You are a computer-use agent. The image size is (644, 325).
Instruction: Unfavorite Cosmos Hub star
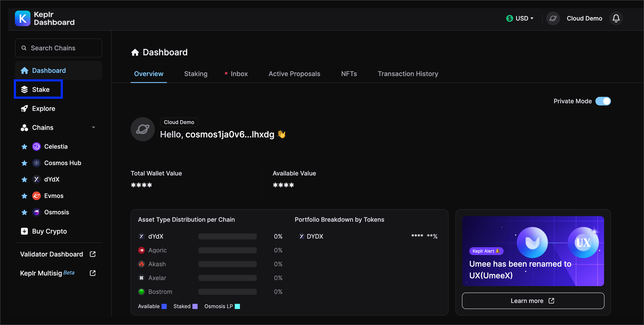[24, 163]
